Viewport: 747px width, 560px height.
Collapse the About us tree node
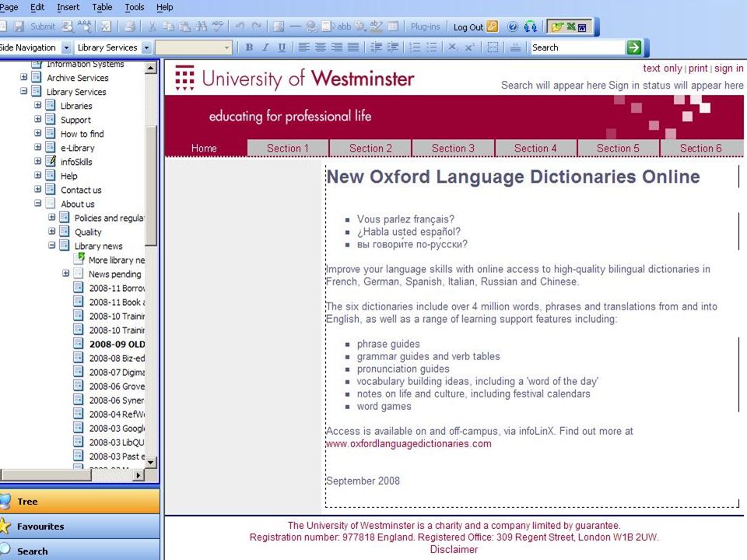click(x=38, y=203)
